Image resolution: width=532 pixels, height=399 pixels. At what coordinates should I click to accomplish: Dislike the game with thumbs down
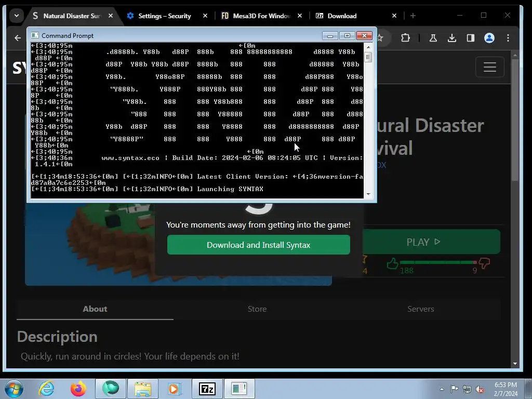(485, 263)
